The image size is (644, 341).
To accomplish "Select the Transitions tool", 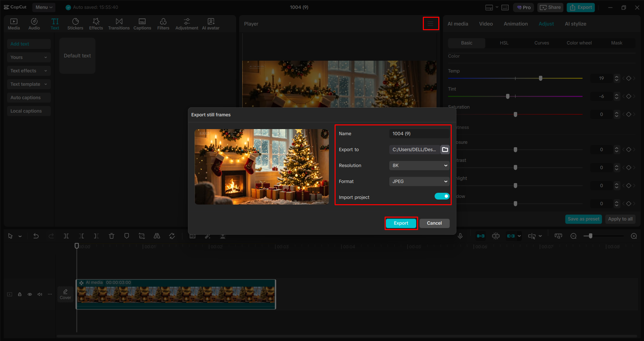I will click(x=119, y=23).
